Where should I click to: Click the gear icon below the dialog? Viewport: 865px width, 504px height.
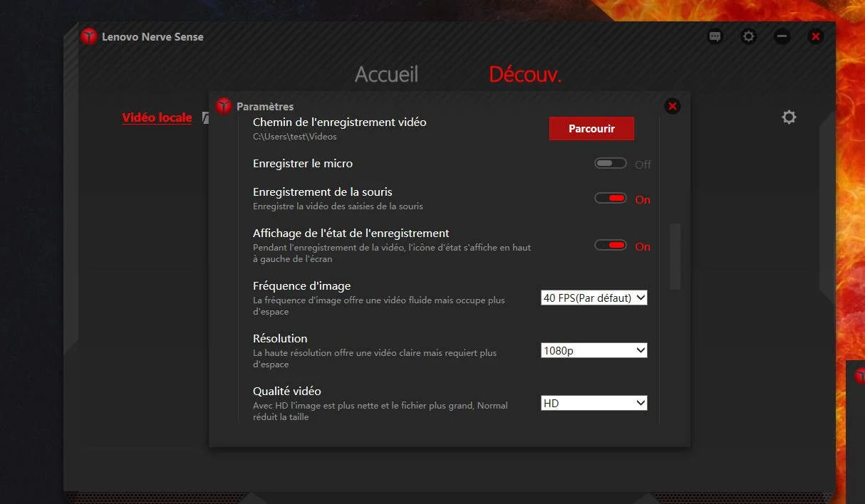[x=789, y=117]
